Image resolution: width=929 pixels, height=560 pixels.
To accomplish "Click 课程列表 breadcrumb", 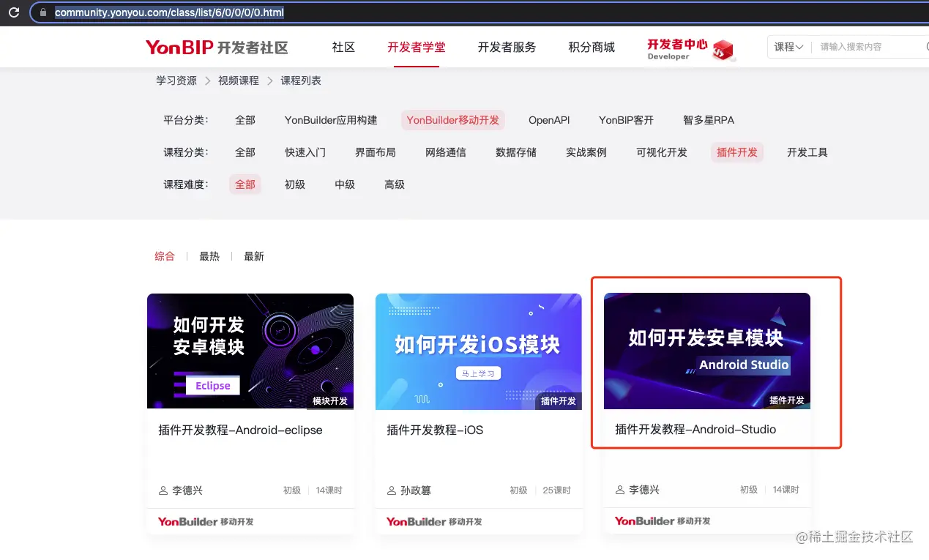I will pos(301,81).
